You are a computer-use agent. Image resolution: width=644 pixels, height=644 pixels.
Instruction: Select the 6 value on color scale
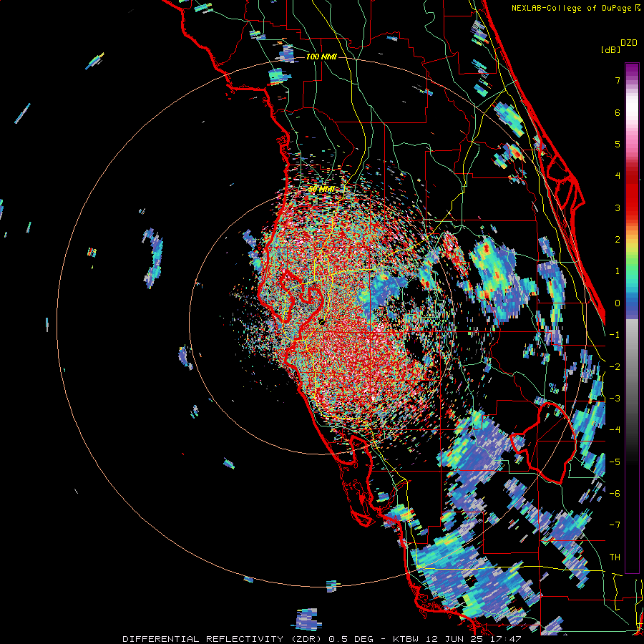(618, 112)
